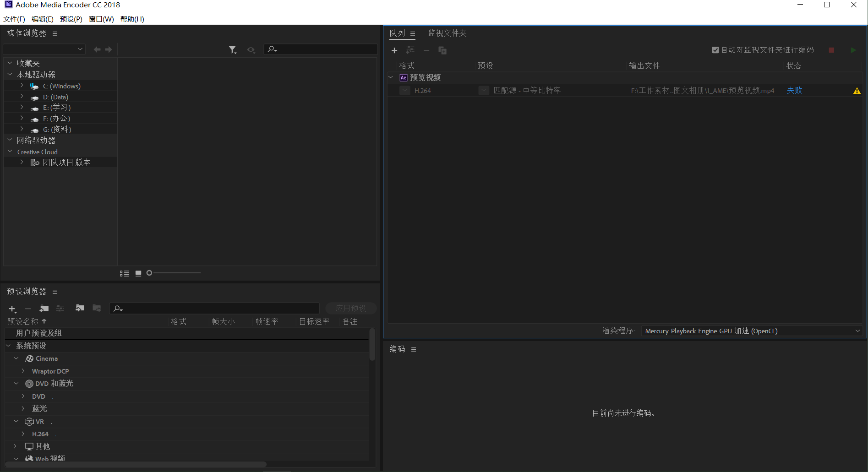The image size is (868, 472).
Task: Open the file type filter funnel
Action: click(x=233, y=49)
